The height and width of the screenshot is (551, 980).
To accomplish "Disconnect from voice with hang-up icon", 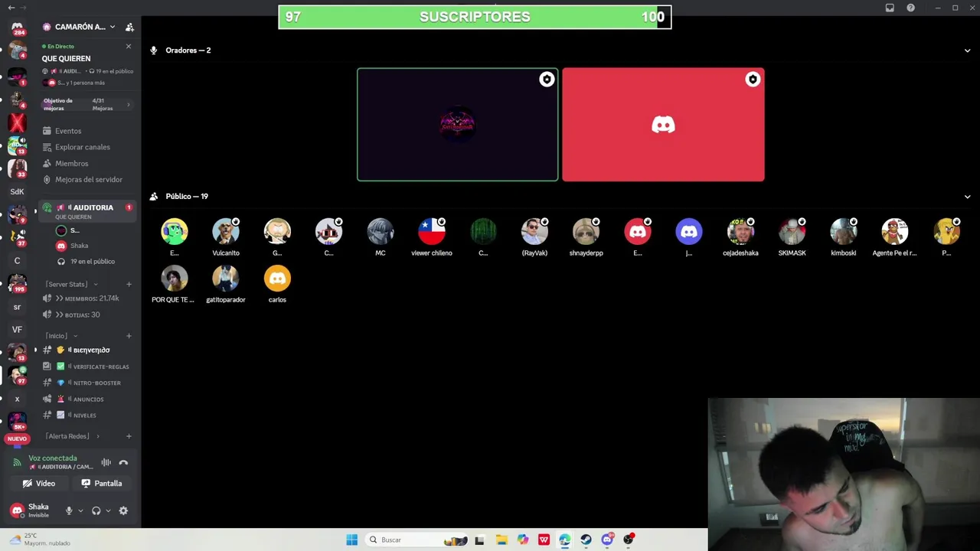I will click(123, 462).
